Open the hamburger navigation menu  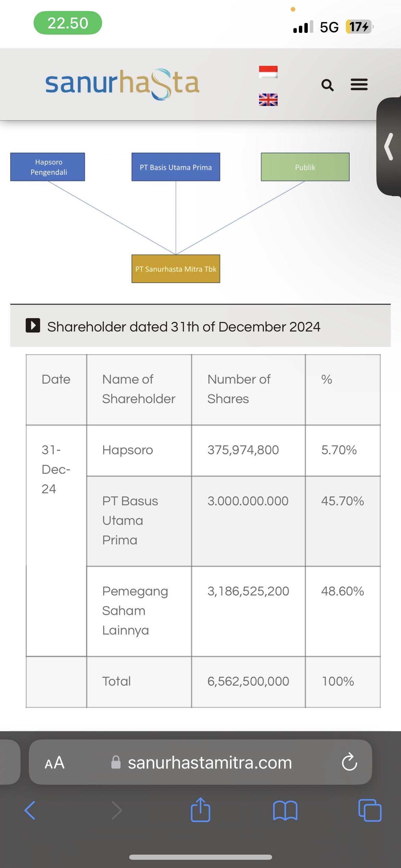[359, 84]
